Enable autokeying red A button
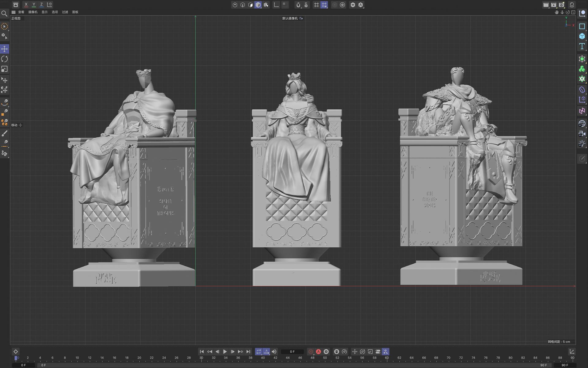Screen dimensions: 588x368 pos(318,351)
